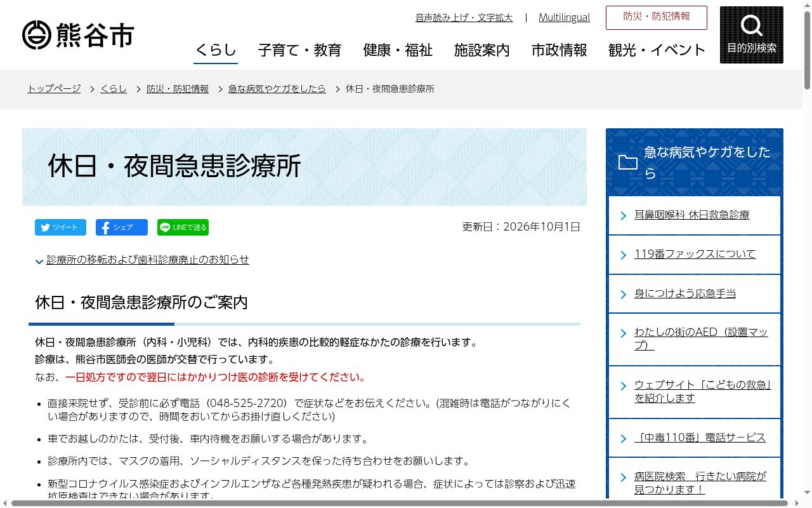Open 「中毒110番」電話サービス link
This screenshot has height=508, width=812.
pos(700,438)
